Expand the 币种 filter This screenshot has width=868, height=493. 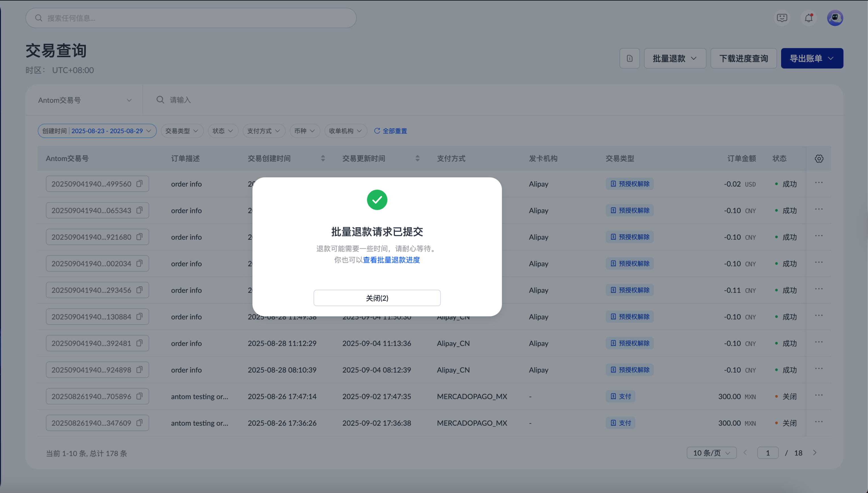click(x=305, y=131)
